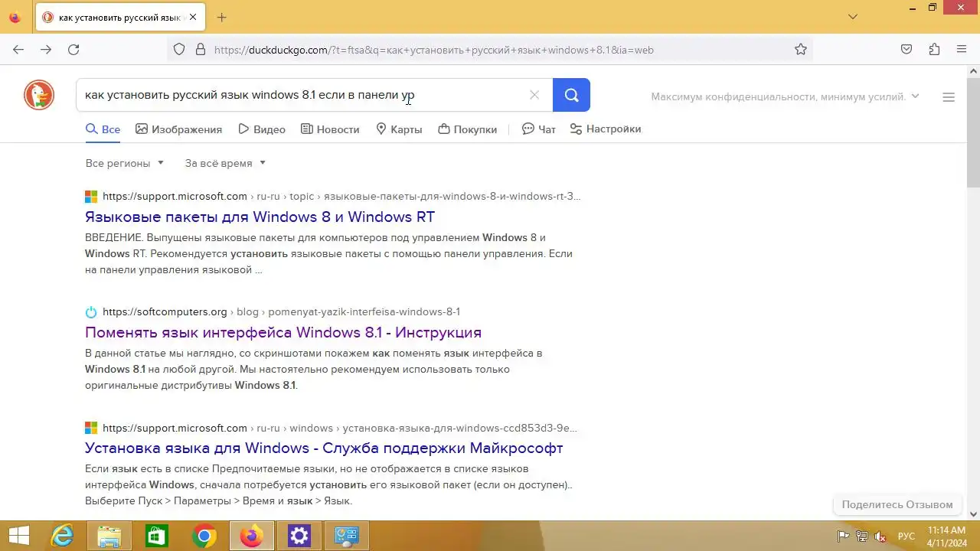The image size is (980, 551).
Task: Open the Windows Store taskbar icon
Action: (x=157, y=536)
